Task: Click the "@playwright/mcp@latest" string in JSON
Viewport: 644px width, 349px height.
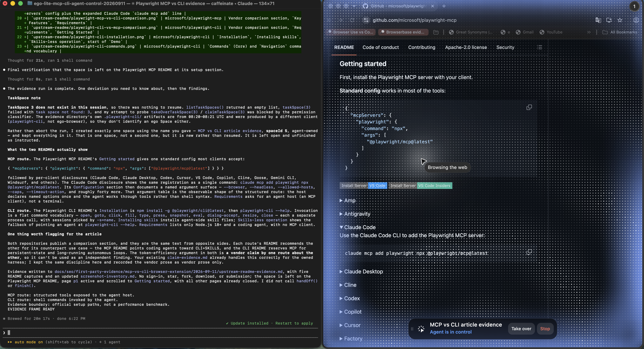Action: click(400, 142)
